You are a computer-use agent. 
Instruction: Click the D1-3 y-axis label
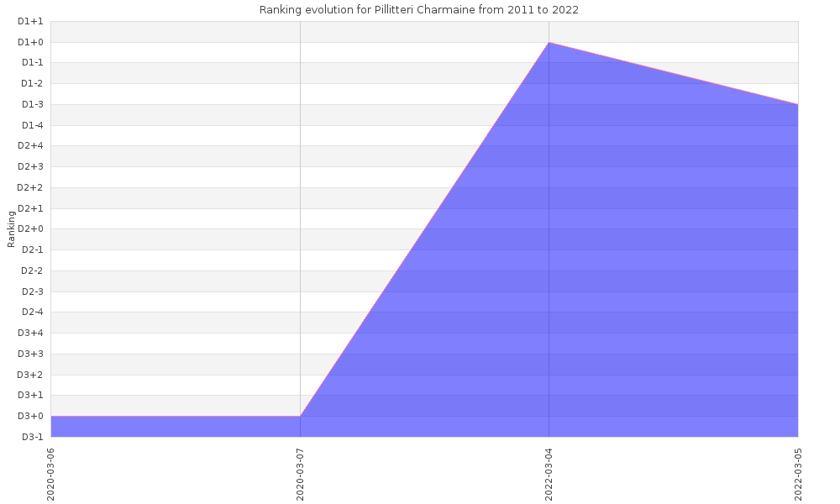click(x=31, y=104)
